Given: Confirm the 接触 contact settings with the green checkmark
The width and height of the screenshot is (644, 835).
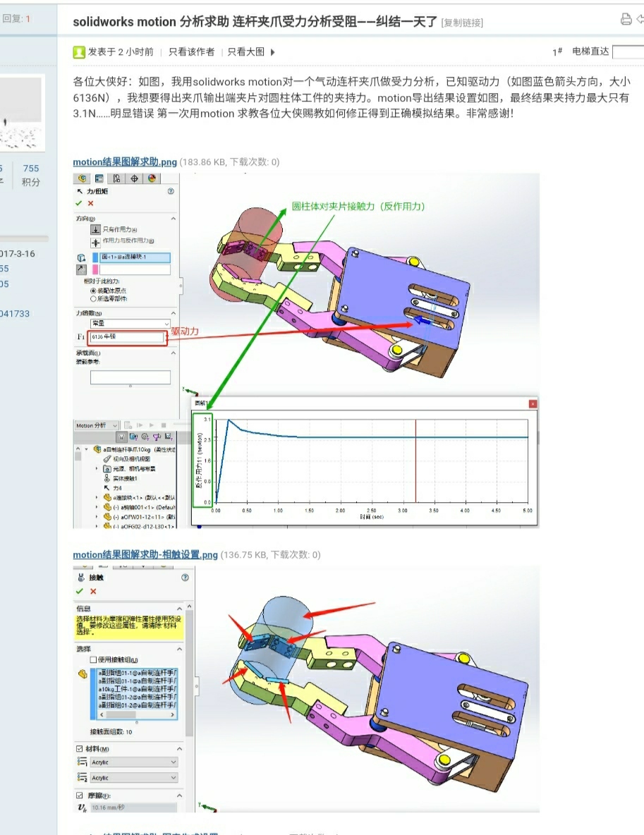Looking at the screenshot, I should pos(80,591).
